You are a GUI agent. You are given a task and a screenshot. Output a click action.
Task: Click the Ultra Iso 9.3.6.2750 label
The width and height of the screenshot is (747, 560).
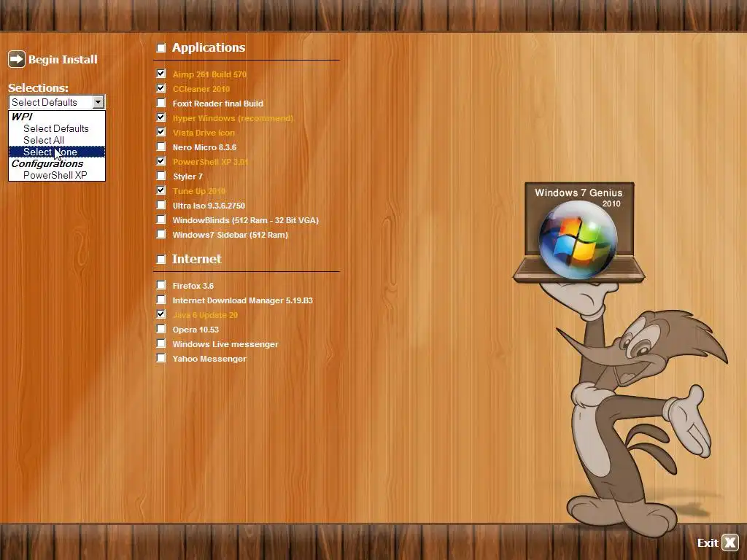(209, 206)
